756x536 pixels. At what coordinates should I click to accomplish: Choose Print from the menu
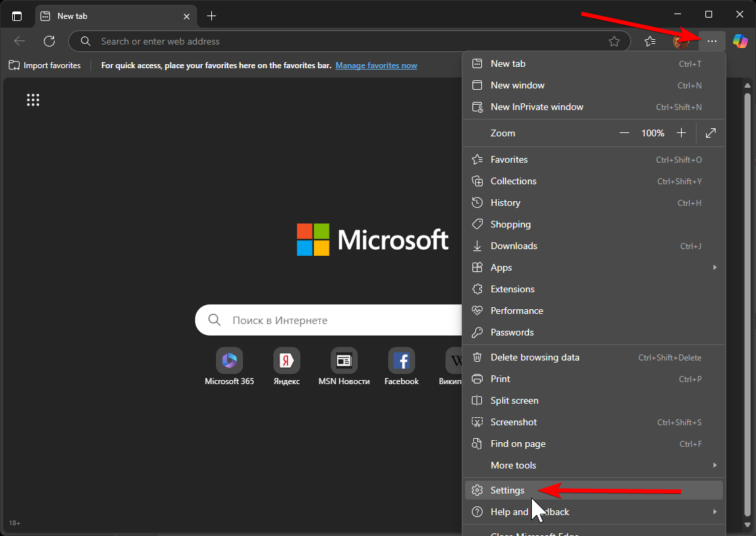[x=594, y=379]
